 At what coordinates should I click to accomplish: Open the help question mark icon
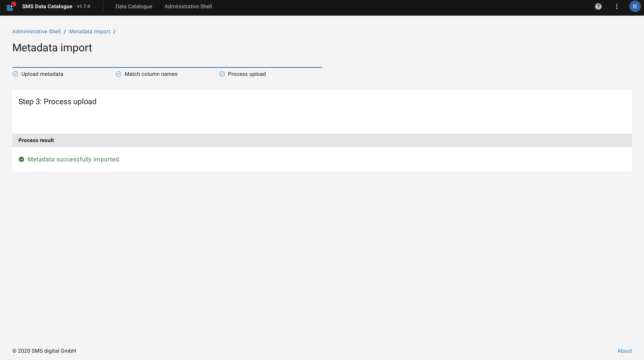point(598,7)
